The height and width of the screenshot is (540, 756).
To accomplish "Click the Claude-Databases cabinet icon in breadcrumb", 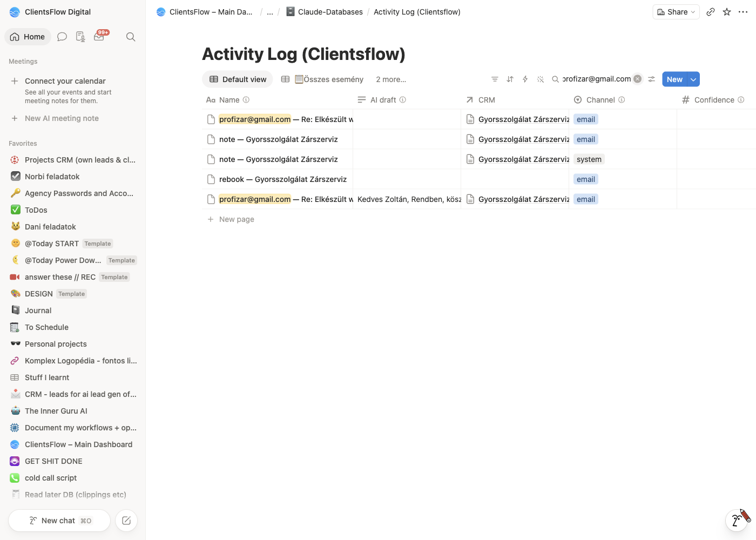I will (x=290, y=11).
